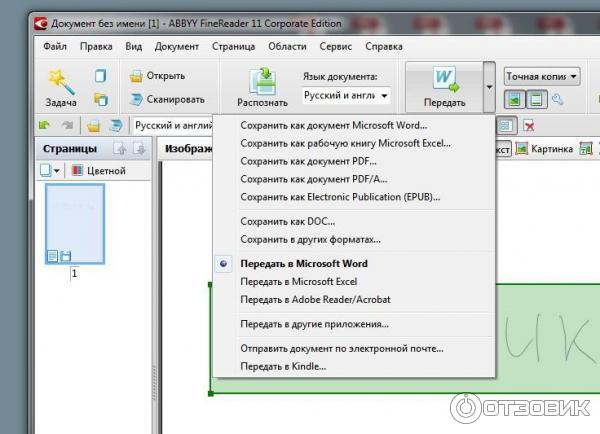This screenshot has height=434, width=600.
Task: Click the undo arrow in toolbar
Action: [x=44, y=125]
